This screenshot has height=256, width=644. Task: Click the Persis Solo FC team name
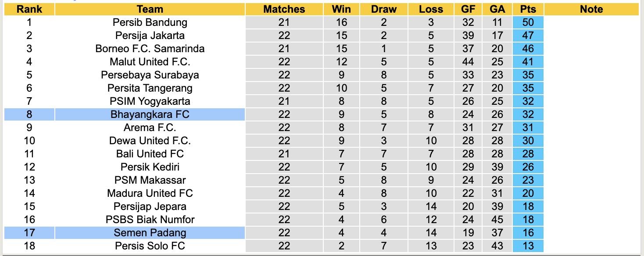(150, 246)
